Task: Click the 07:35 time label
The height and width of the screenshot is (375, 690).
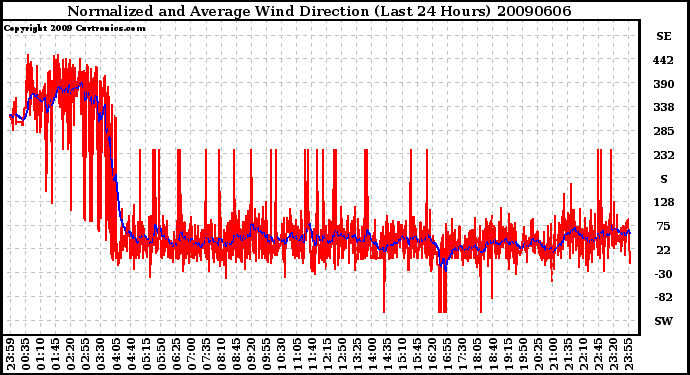Action: click(x=206, y=354)
